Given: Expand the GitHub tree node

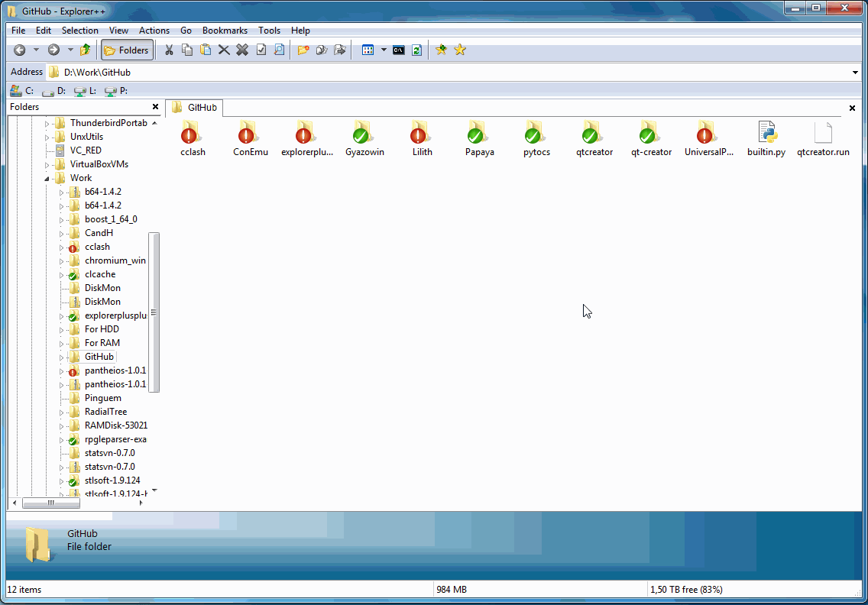Looking at the screenshot, I should click(61, 357).
